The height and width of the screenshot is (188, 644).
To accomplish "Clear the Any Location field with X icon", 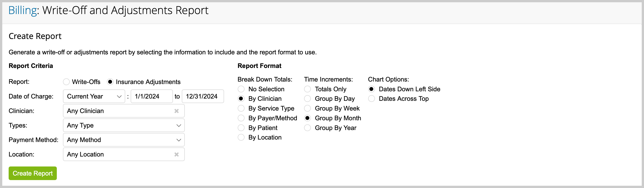I will [x=176, y=154].
